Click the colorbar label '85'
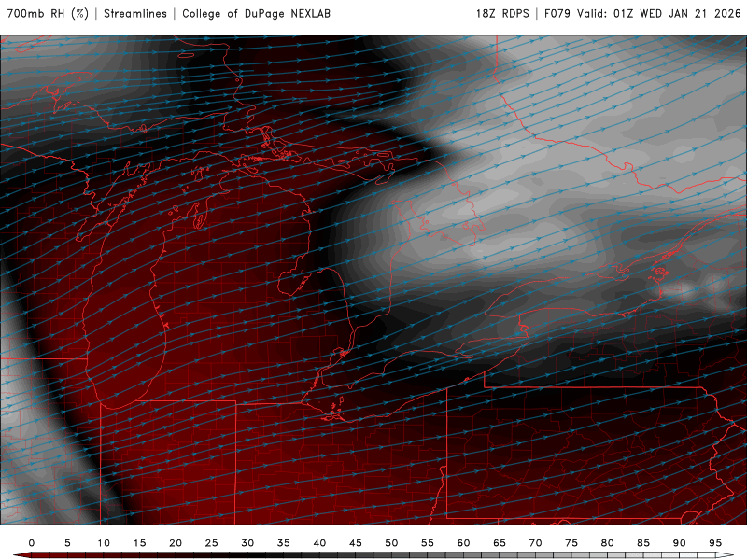The height and width of the screenshot is (560, 747). click(643, 543)
